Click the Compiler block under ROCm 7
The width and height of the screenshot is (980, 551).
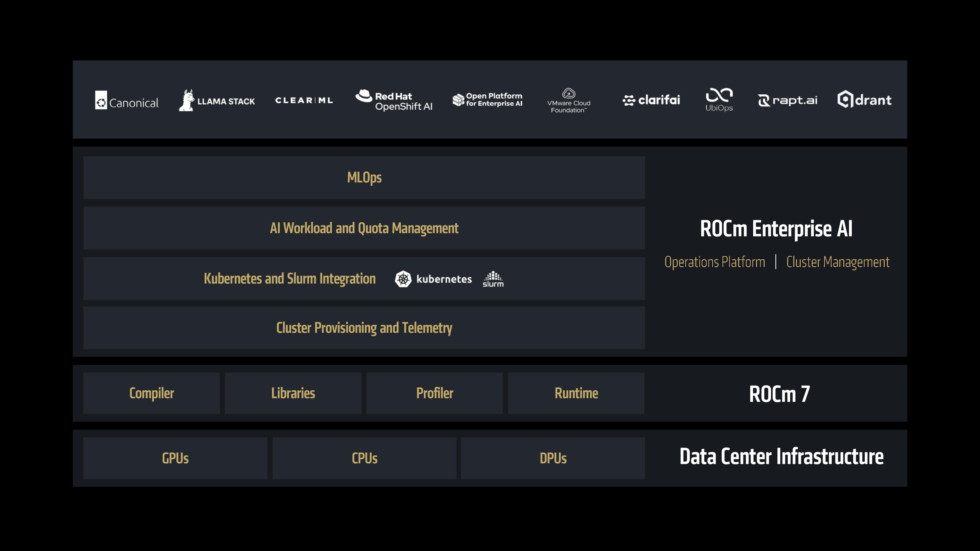point(151,393)
